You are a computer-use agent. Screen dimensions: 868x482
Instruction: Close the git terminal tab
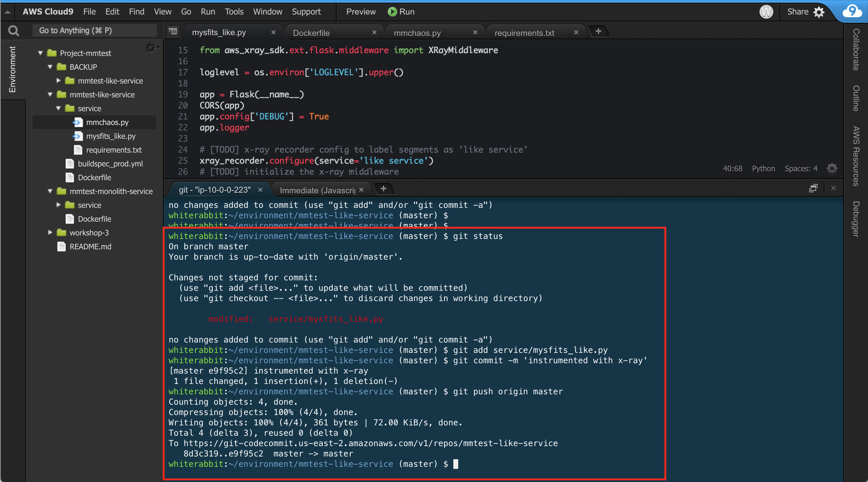pos(260,190)
